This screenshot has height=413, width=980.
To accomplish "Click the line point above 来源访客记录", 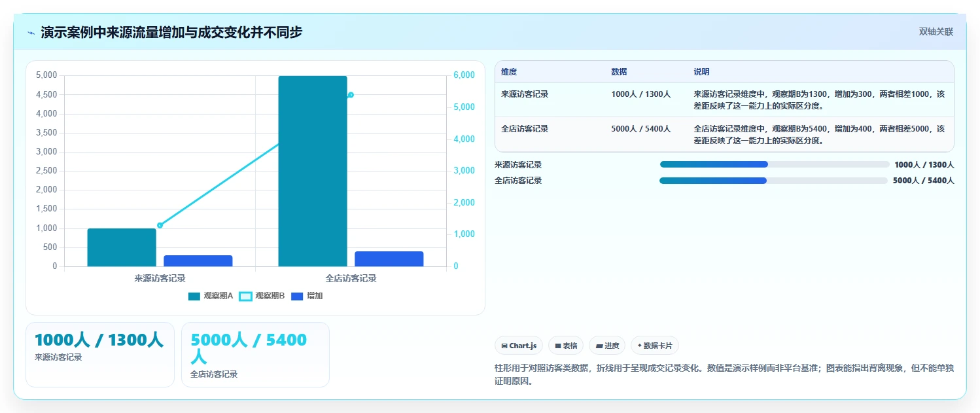I will (x=160, y=225).
